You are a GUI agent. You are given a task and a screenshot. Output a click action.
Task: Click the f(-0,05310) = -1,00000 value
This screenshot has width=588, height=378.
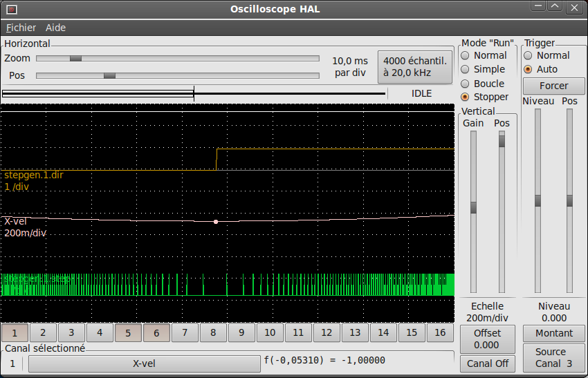(324, 361)
